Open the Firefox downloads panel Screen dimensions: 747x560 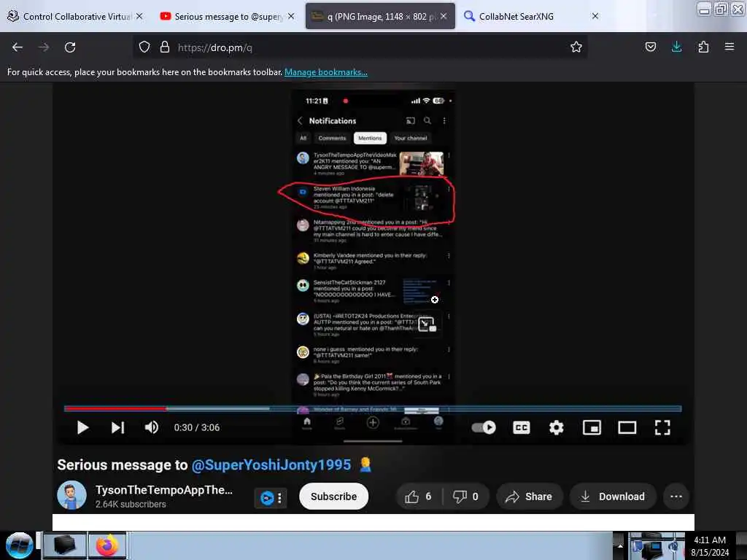pos(676,47)
